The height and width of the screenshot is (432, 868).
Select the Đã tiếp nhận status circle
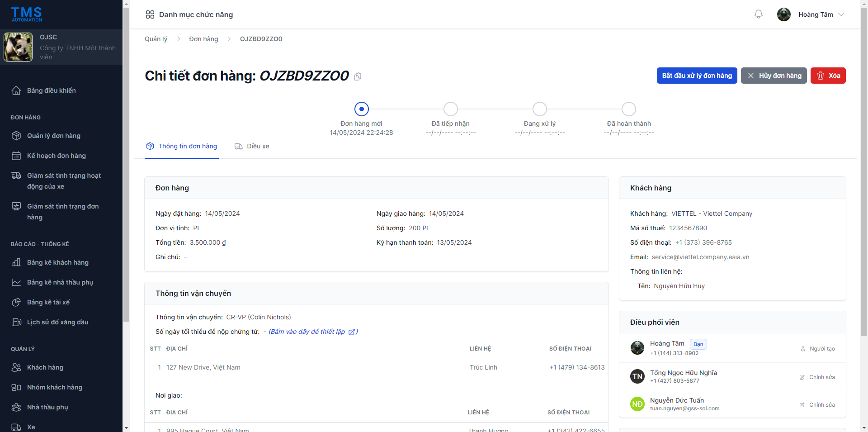(450, 109)
